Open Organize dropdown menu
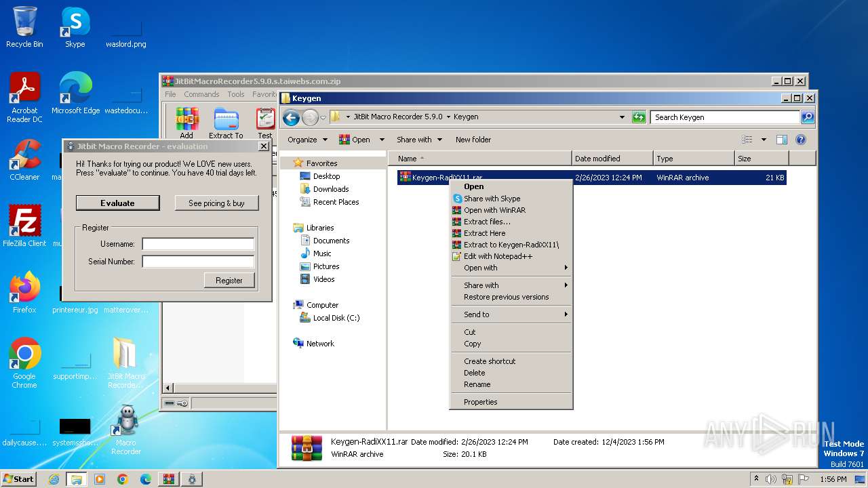This screenshot has width=868, height=488. coord(307,140)
